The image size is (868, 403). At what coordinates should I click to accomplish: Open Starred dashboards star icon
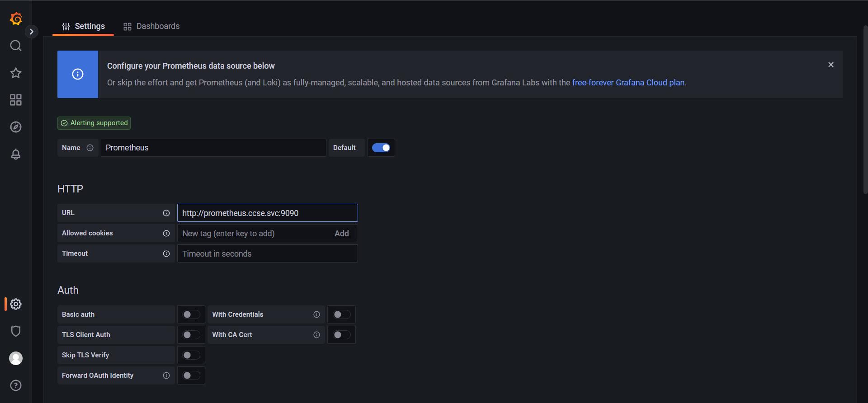click(16, 73)
